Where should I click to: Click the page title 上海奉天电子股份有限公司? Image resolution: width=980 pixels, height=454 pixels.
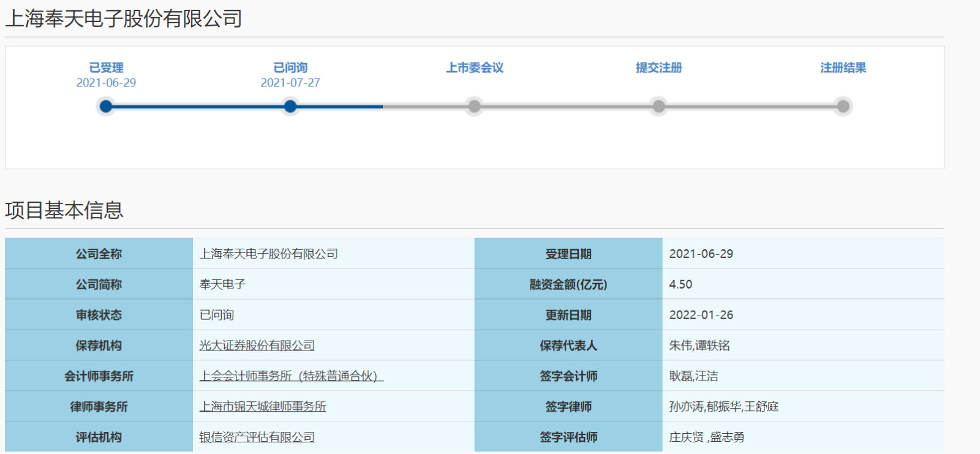(124, 18)
